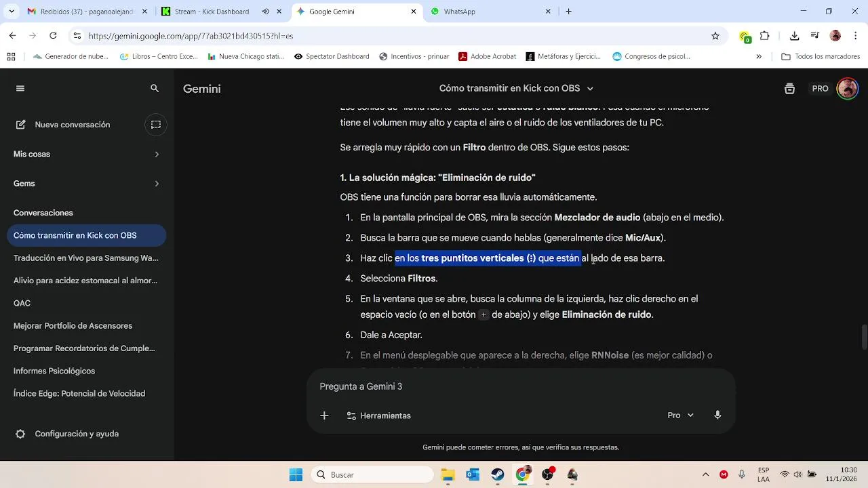This screenshot has width=868, height=488.
Task: Open the Gemini main menu hamburger icon
Action: [x=20, y=89]
